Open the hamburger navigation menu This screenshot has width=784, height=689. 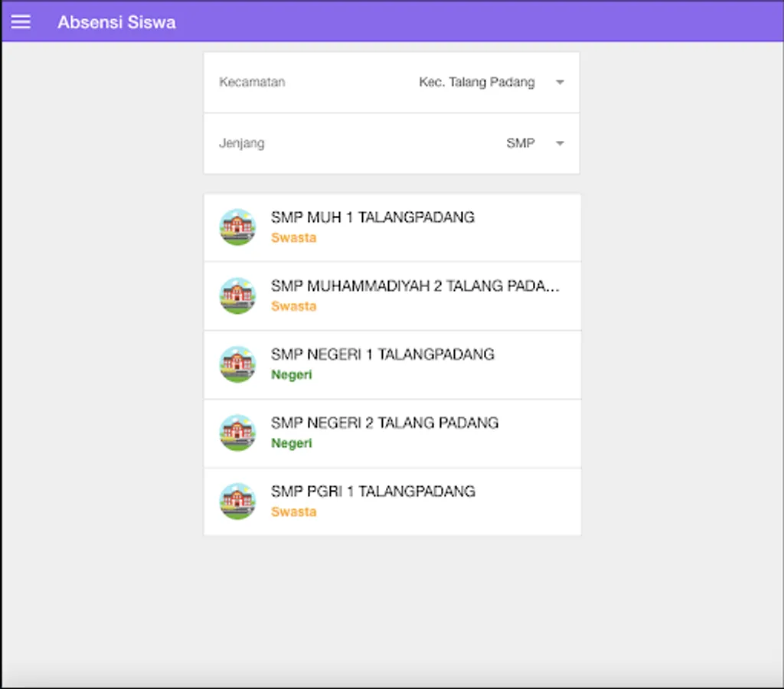(x=21, y=21)
